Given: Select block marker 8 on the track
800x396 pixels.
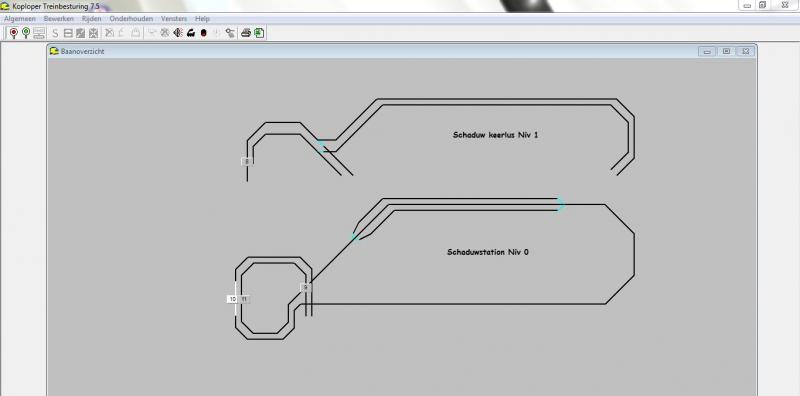Looking at the screenshot, I should tap(247, 162).
